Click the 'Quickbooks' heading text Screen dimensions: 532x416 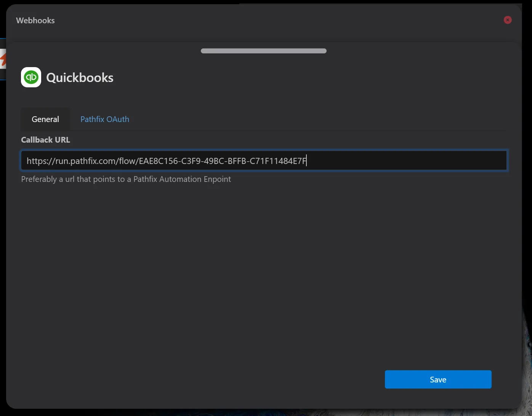80,78
